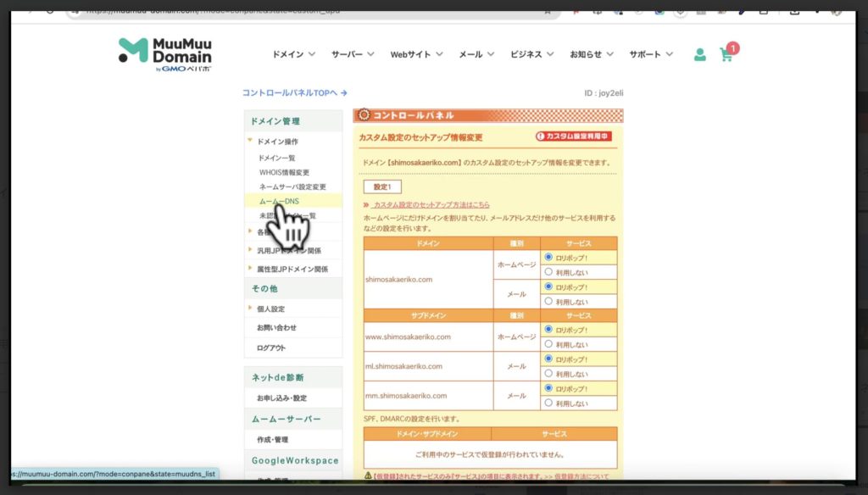Click the bookmark star in the address bar
868x495 pixels.
(x=547, y=11)
